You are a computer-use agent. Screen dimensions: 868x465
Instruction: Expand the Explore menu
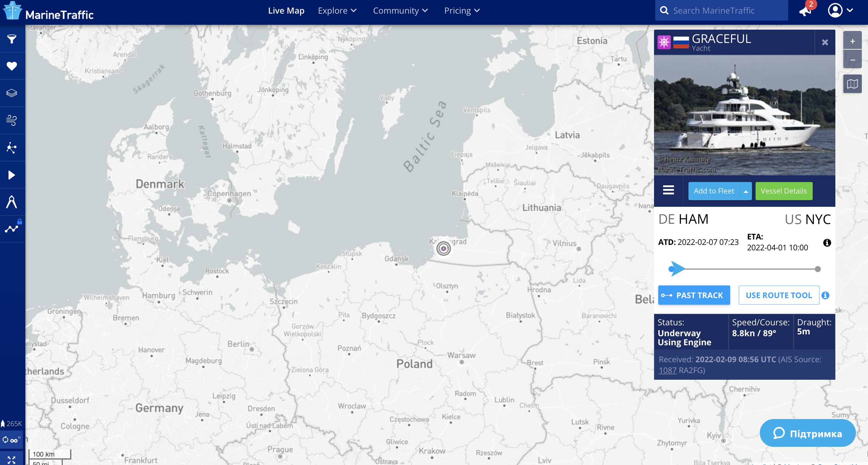337,11
